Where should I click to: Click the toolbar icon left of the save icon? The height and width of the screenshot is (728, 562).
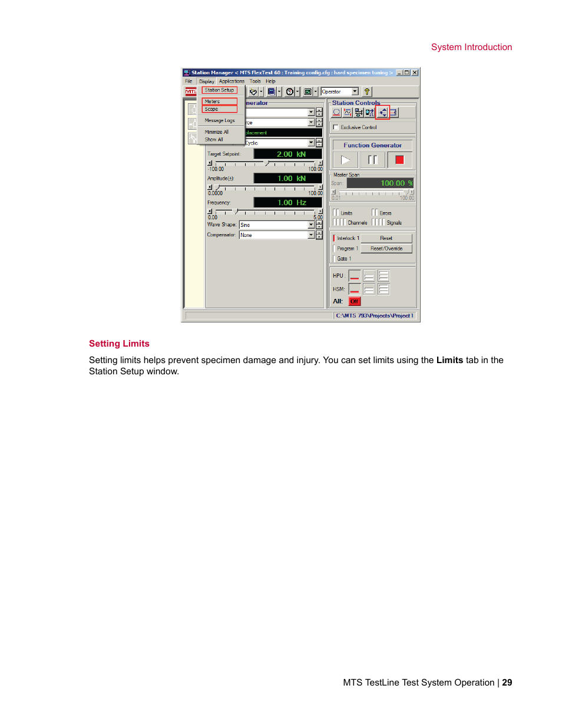pos(253,92)
